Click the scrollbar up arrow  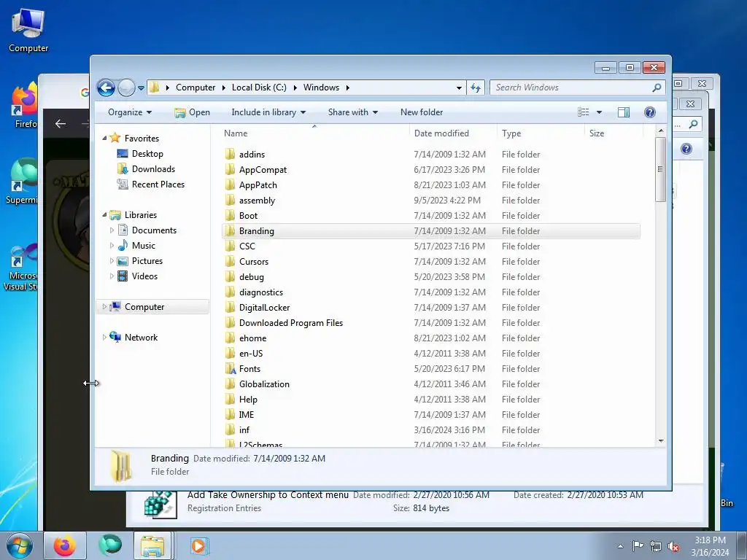tap(660, 131)
